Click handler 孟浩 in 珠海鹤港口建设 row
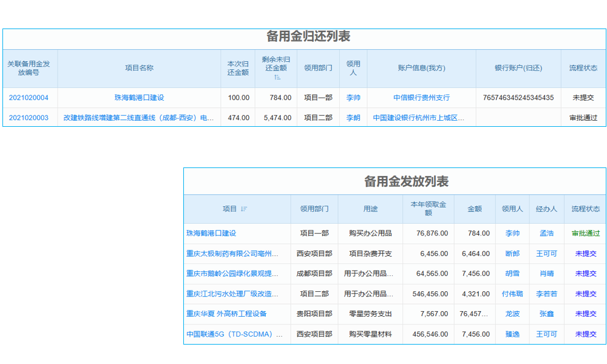Image resolution: width=607 pixels, height=364 pixels. (546, 233)
